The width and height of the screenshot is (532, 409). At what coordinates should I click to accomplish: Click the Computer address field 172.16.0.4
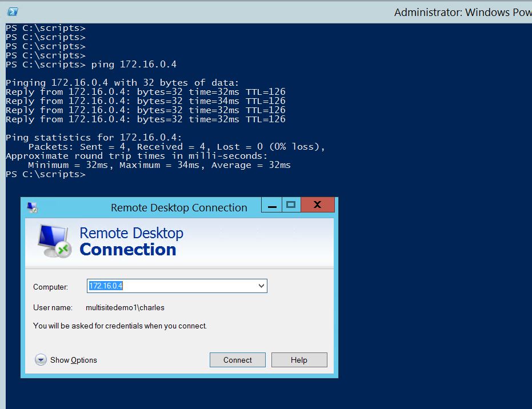[x=177, y=286]
